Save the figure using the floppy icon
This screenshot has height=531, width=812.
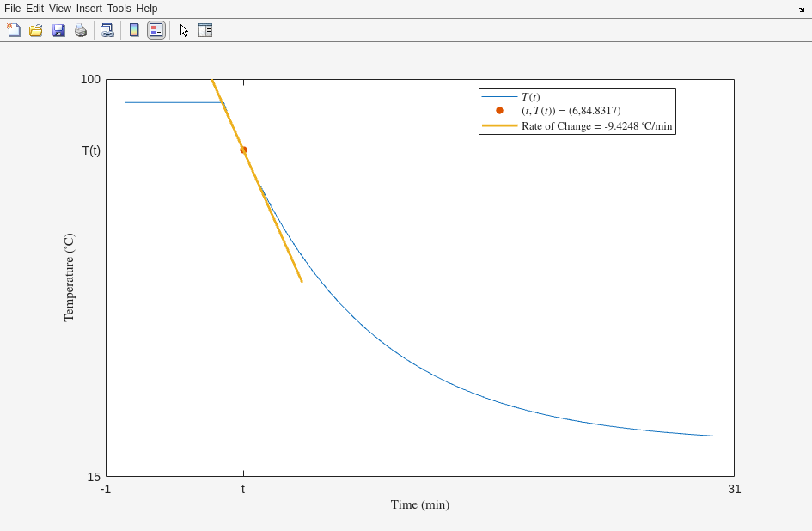coord(58,30)
